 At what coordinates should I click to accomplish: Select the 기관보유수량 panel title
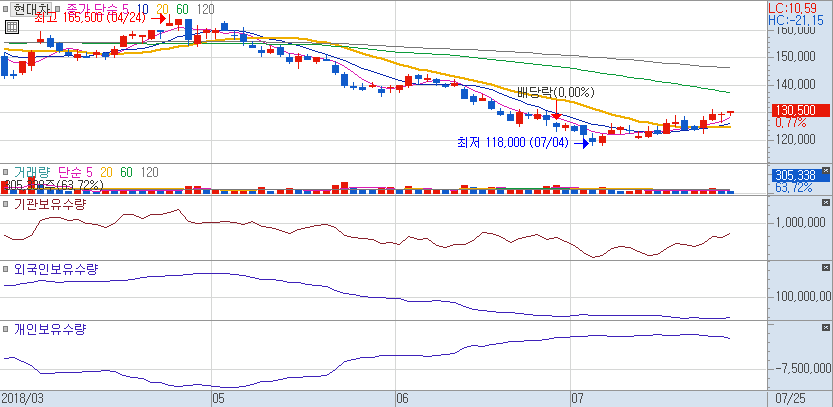tap(49, 204)
